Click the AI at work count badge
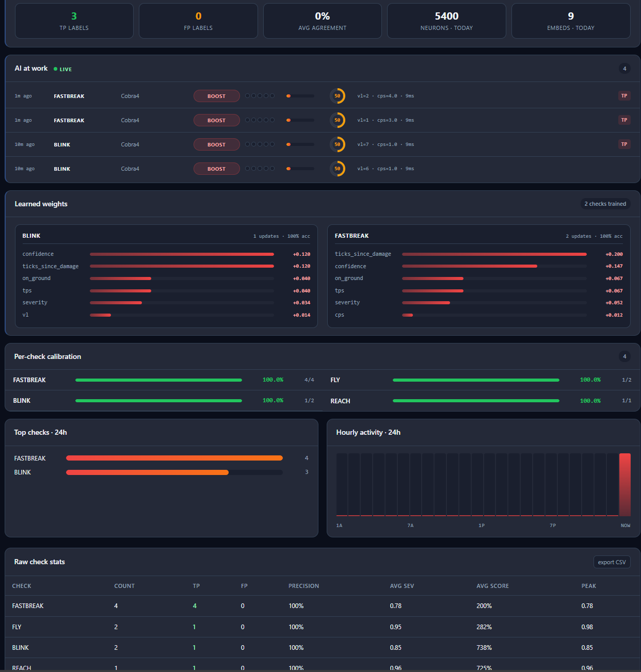 tap(624, 69)
